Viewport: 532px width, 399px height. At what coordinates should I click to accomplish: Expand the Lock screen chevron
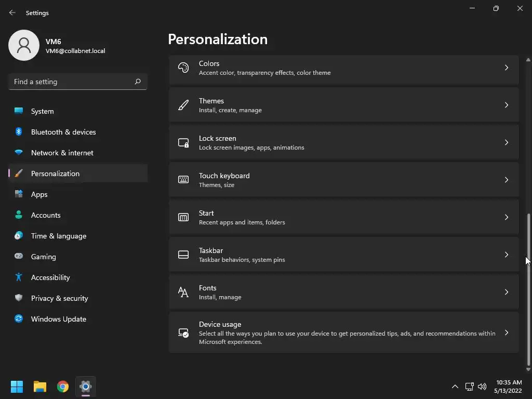(507, 142)
